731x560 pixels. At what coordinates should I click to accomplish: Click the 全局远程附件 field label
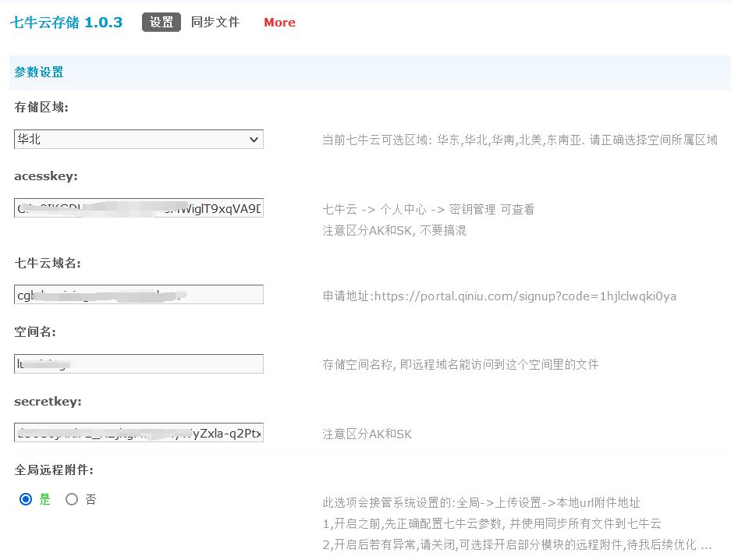[54, 470]
